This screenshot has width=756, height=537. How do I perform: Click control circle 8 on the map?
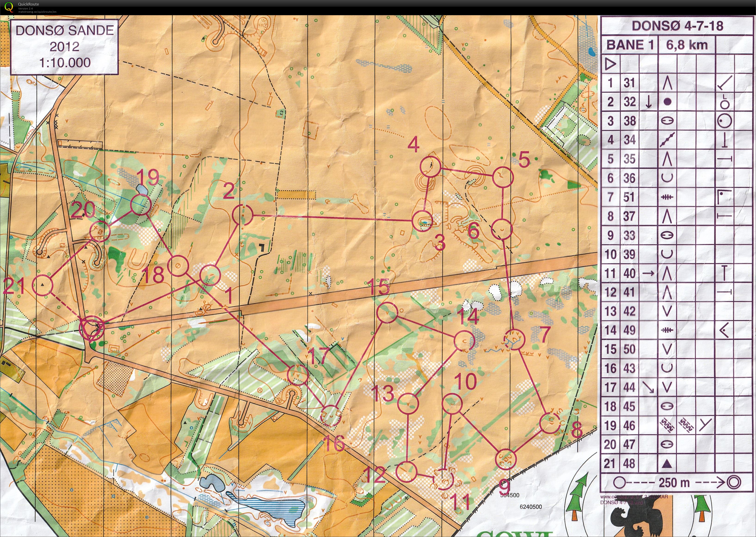(x=550, y=423)
